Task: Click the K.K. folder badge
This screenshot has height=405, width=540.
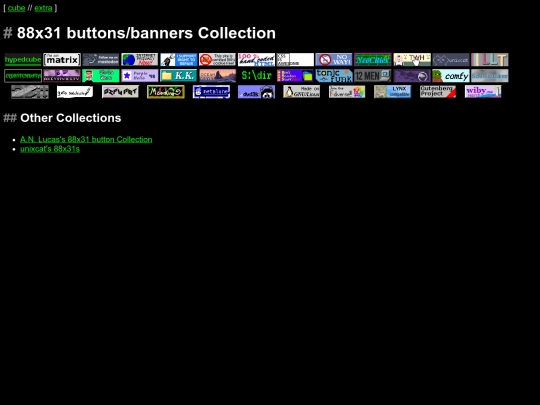Action: tap(179, 76)
